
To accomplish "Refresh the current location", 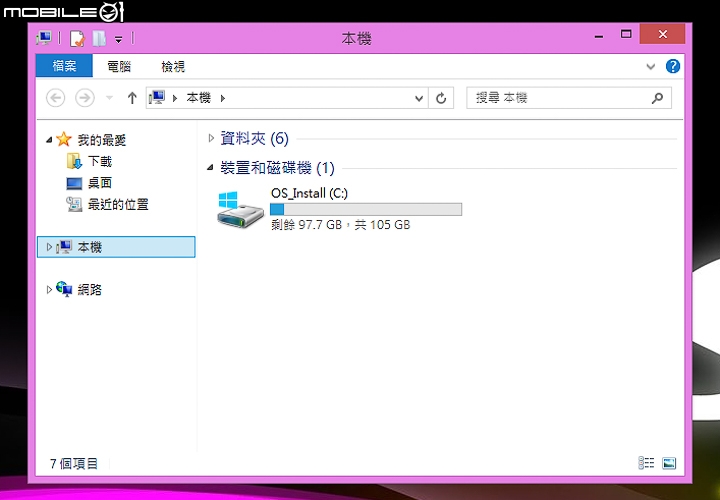I will coord(441,98).
